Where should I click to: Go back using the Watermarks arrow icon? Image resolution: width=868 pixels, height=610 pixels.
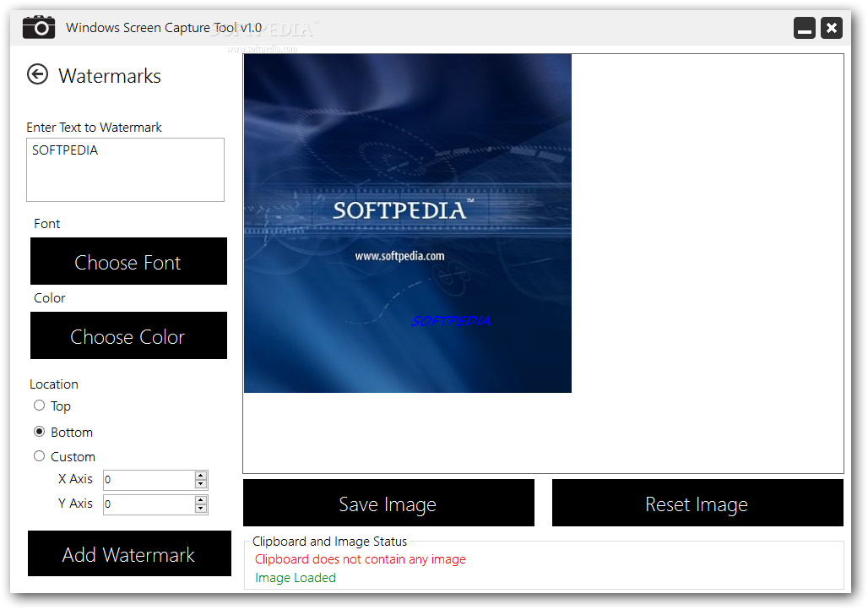click(38, 74)
